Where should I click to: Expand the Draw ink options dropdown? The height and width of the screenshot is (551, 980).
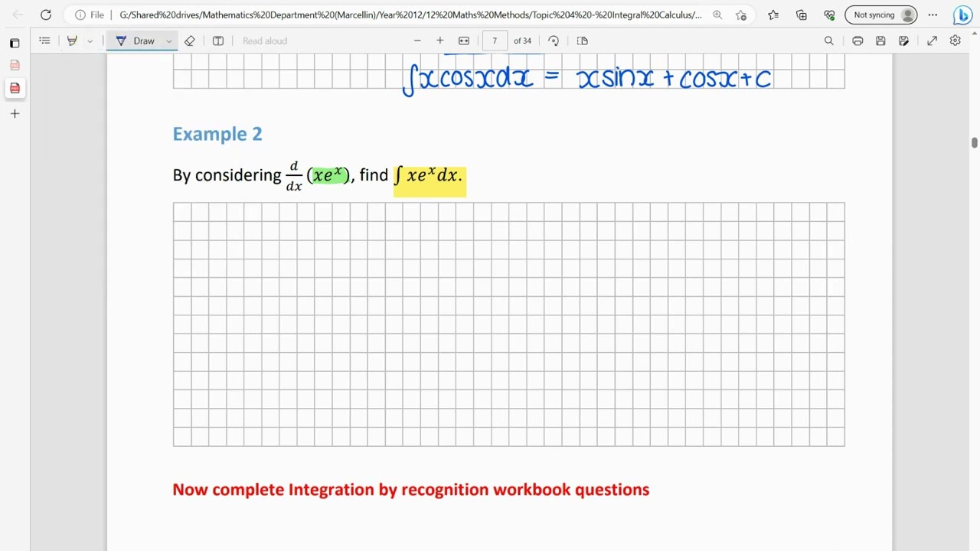(x=168, y=41)
